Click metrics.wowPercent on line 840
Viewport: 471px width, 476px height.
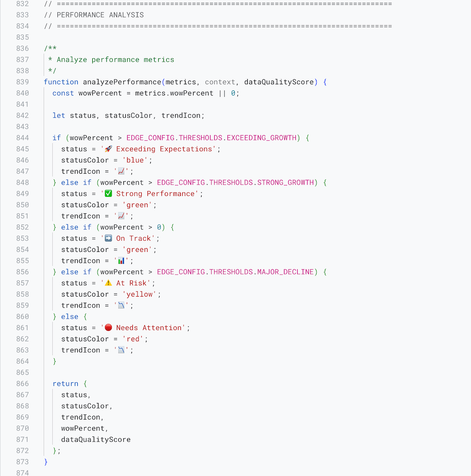[174, 93]
